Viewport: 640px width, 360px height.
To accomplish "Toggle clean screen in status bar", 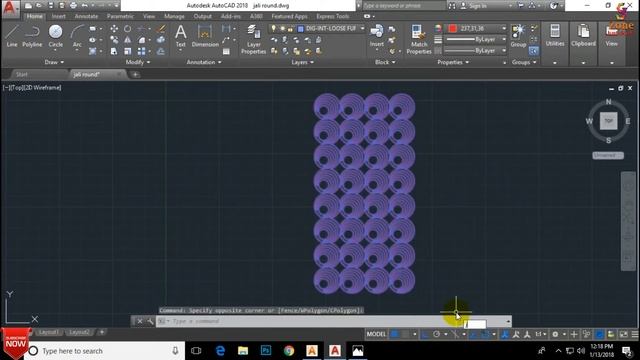I will point(624,334).
